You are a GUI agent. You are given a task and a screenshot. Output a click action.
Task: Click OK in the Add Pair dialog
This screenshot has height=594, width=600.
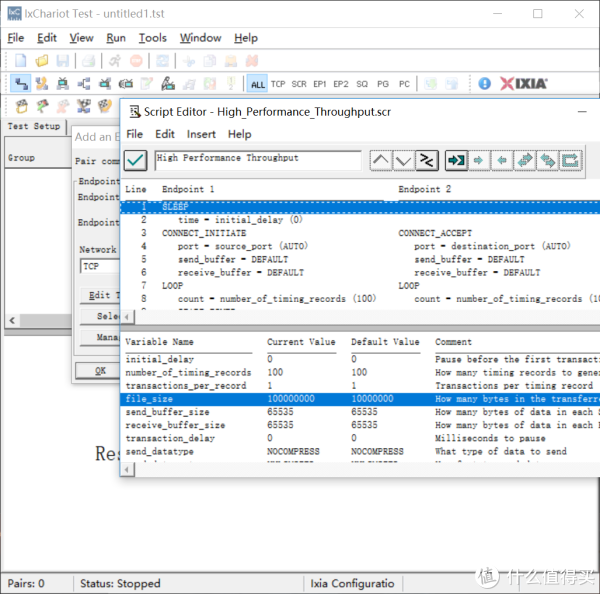pos(100,370)
